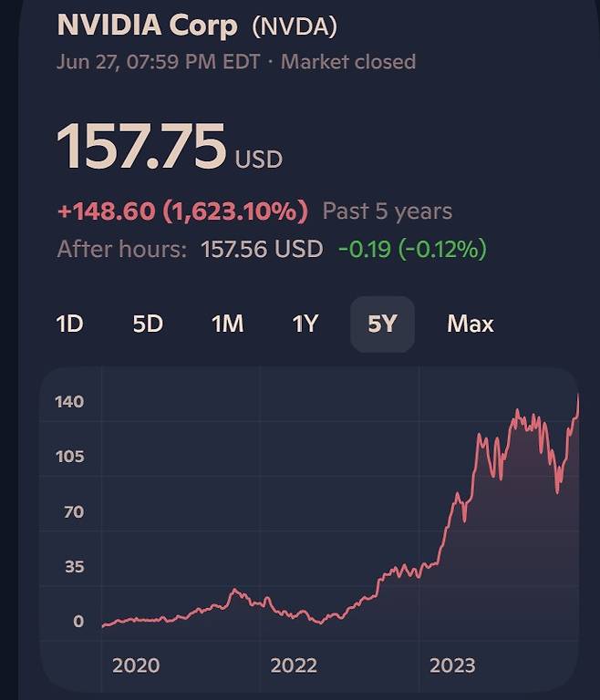Viewport: 600px width, 700px height.
Task: Open the 1Y chart view
Action: click(305, 324)
